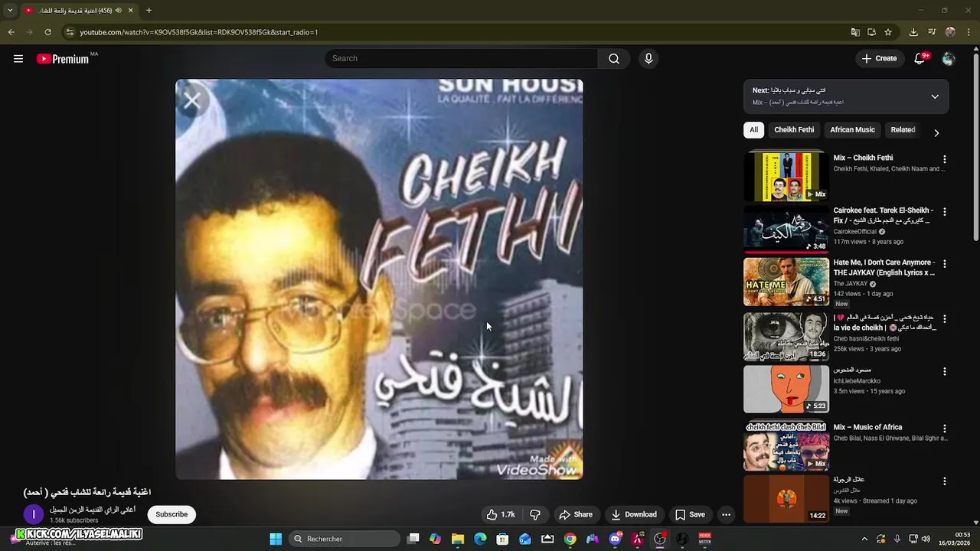Viewport: 980px width, 551px height.
Task: Open options for Hate Me JAYKAY video
Action: tap(945, 264)
